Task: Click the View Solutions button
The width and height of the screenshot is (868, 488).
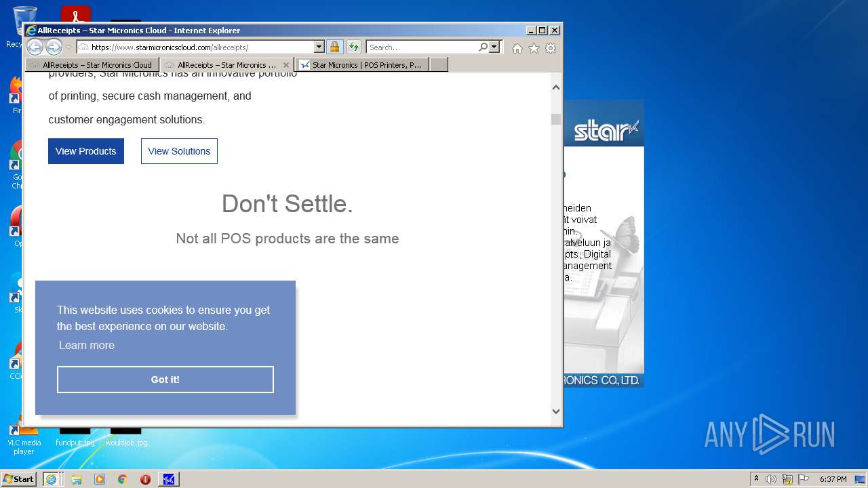Action: pos(179,151)
